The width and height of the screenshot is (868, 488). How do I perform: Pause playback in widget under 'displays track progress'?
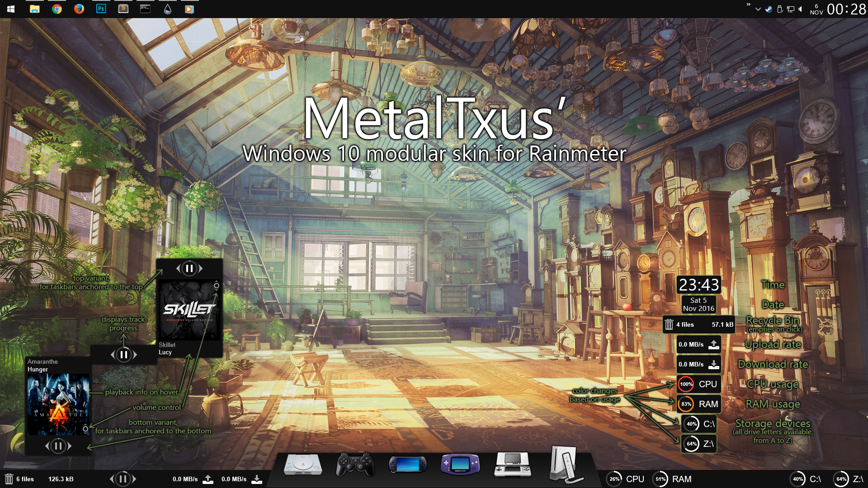pyautogui.click(x=124, y=355)
